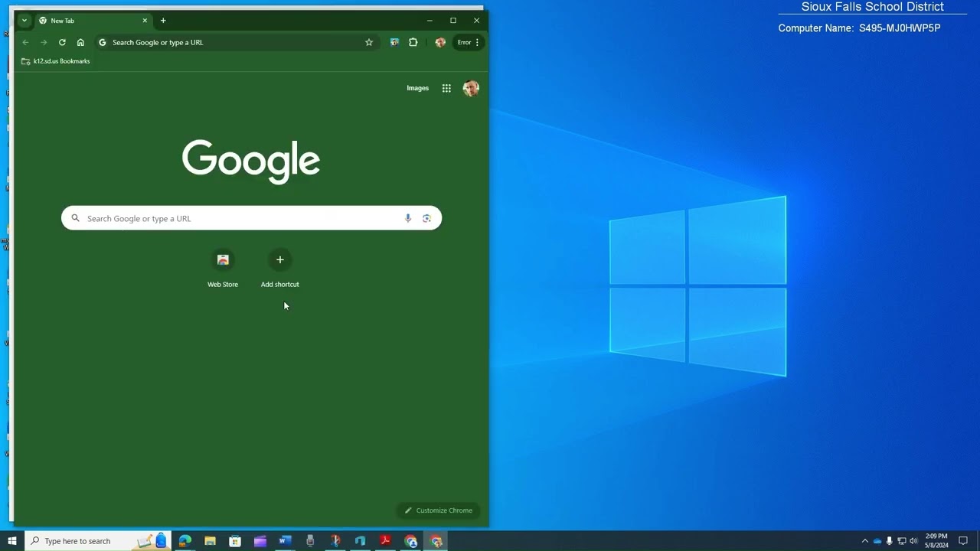The image size is (980, 551).
Task: Open the pinned extension icon beside Extensions
Action: (394, 42)
